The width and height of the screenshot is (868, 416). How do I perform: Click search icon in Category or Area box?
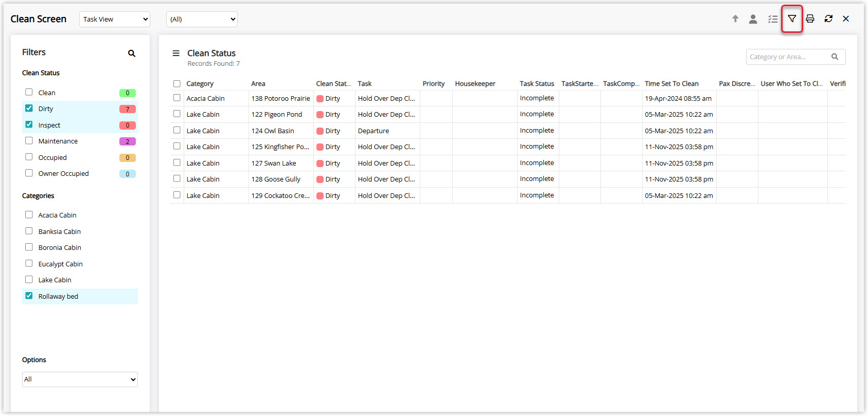[x=835, y=57]
